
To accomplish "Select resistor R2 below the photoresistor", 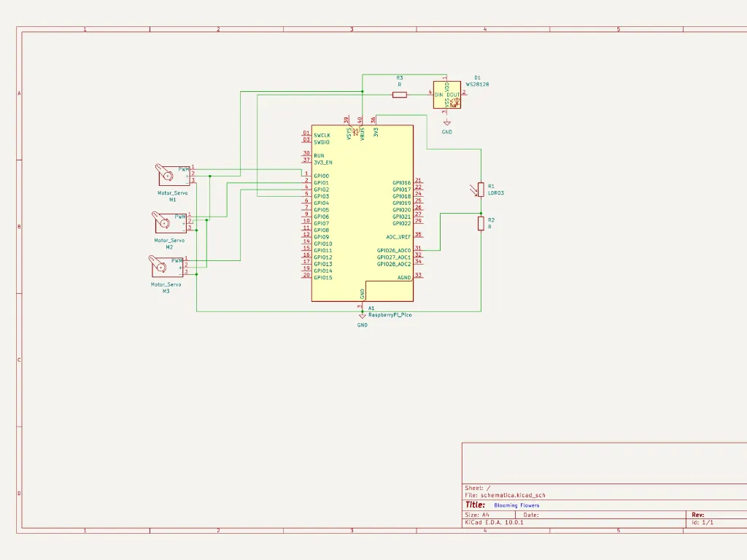I will coord(481,222).
